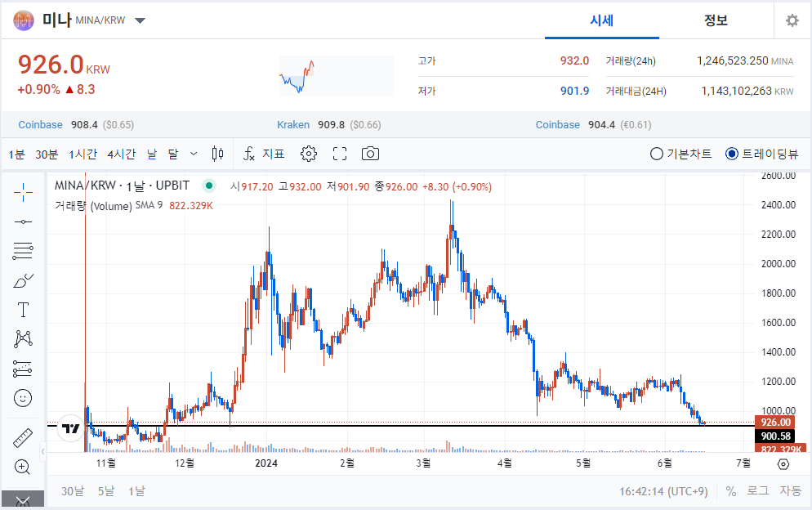The height and width of the screenshot is (510, 812).
Task: Click the Kraken 909.8 price link
Action: 329,125
